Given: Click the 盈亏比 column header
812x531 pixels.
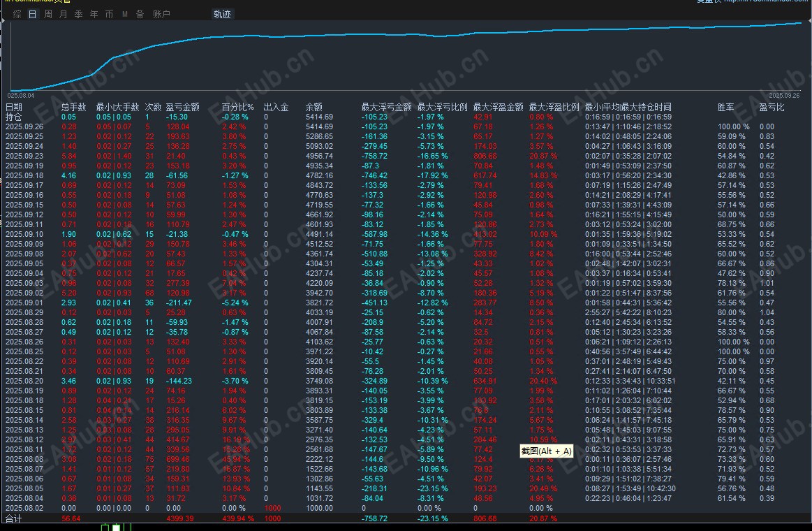Looking at the screenshot, I should point(772,107).
